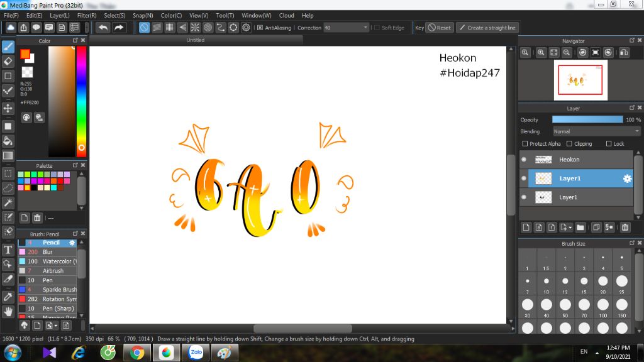
Task: Open snap settings gear icon
Action: (246, 28)
